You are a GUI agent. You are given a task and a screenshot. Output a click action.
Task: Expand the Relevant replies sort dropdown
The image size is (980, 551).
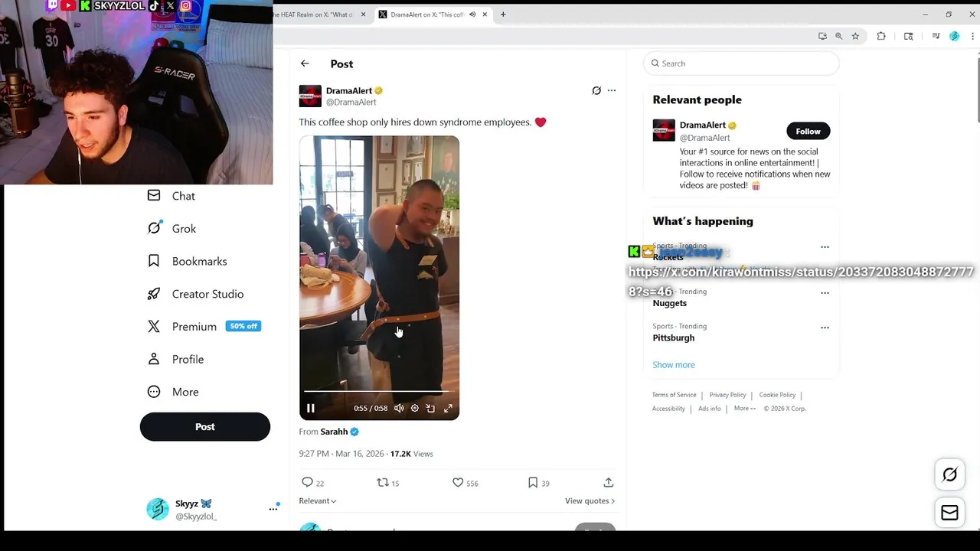[318, 500]
